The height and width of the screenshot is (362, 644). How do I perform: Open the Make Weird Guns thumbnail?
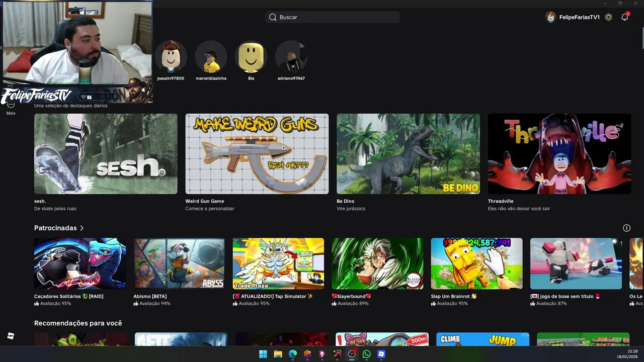click(257, 154)
